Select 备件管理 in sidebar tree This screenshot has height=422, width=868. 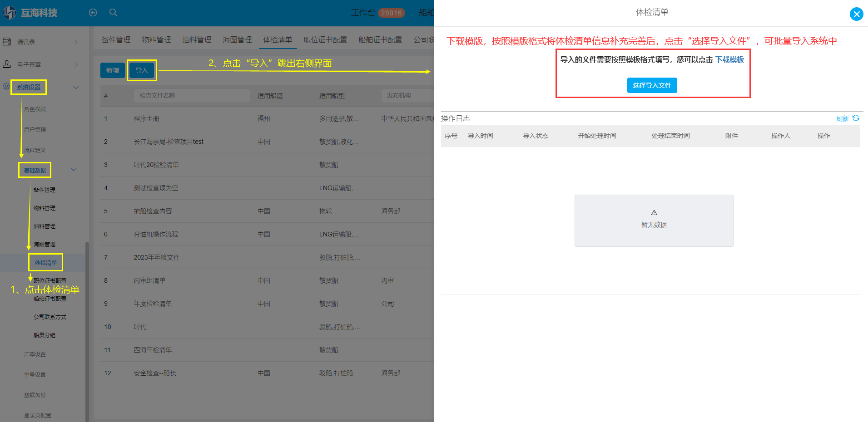click(x=45, y=190)
